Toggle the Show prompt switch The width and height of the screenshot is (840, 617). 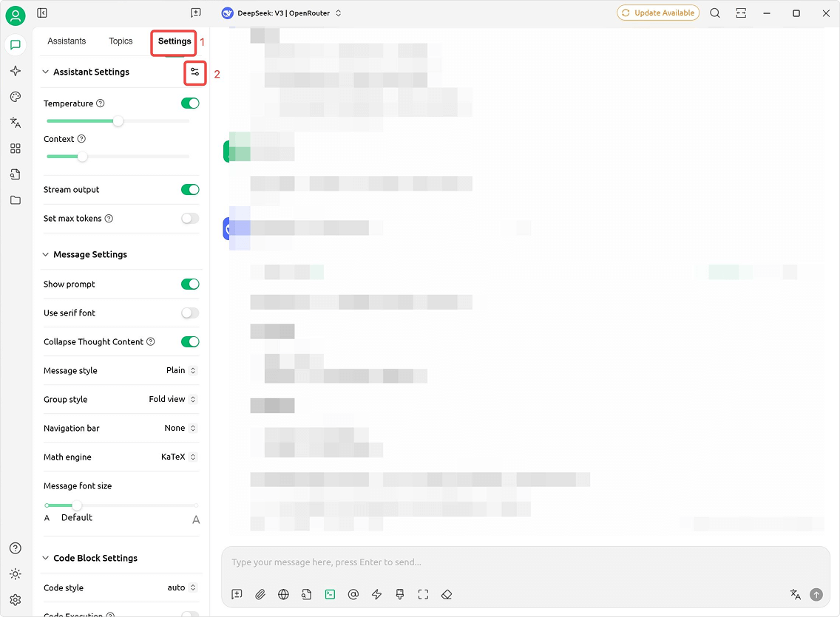pos(190,284)
